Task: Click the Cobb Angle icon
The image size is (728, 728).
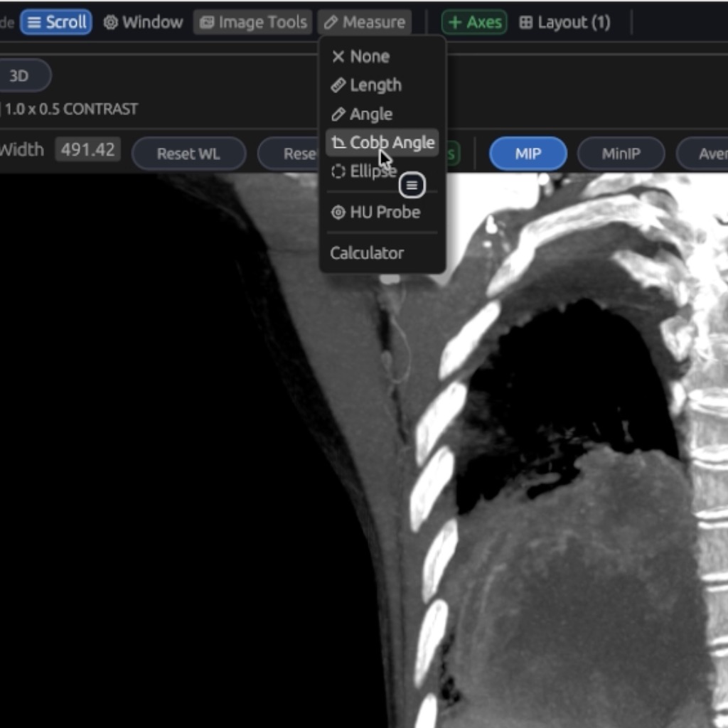Action: (x=338, y=142)
